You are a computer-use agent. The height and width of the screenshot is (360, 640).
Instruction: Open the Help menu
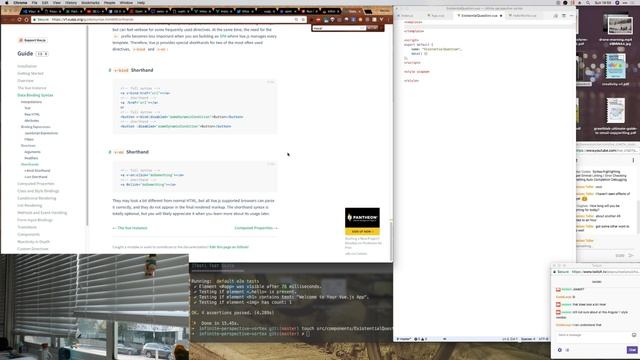pyautogui.click(x=141, y=2)
